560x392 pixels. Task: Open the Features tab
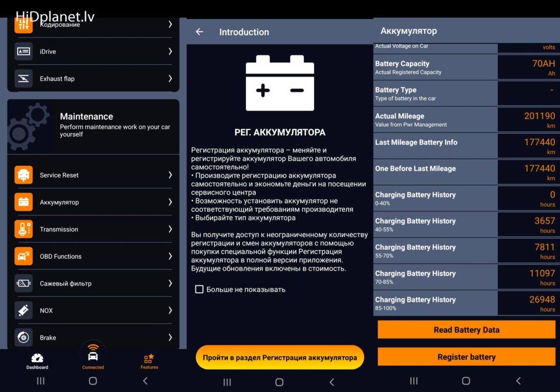149,361
